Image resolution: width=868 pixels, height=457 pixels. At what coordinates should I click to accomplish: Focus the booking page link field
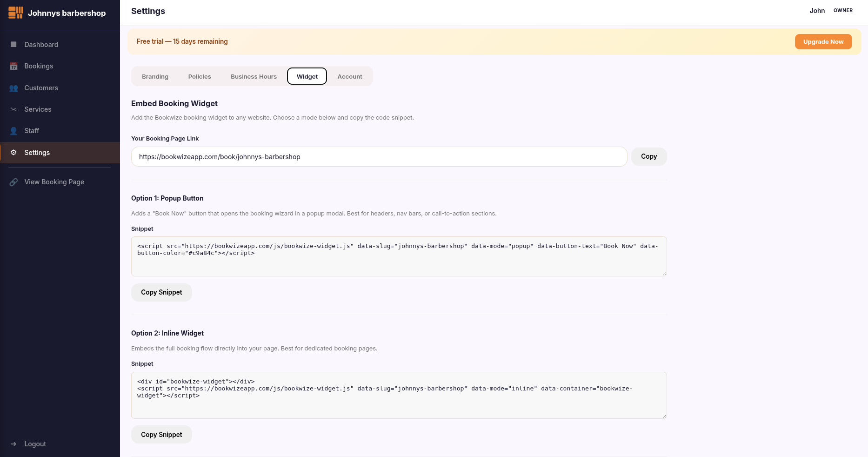coord(379,157)
